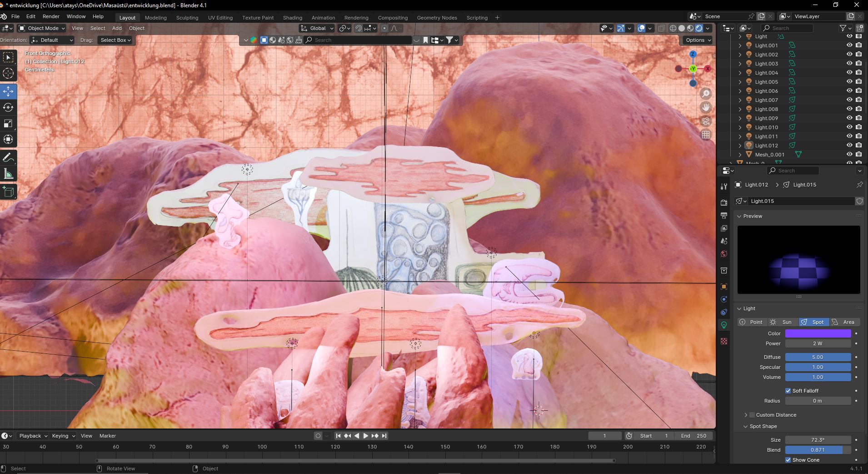Expand the Custom Distance panel
This screenshot has width=868, height=474.
tap(746, 415)
